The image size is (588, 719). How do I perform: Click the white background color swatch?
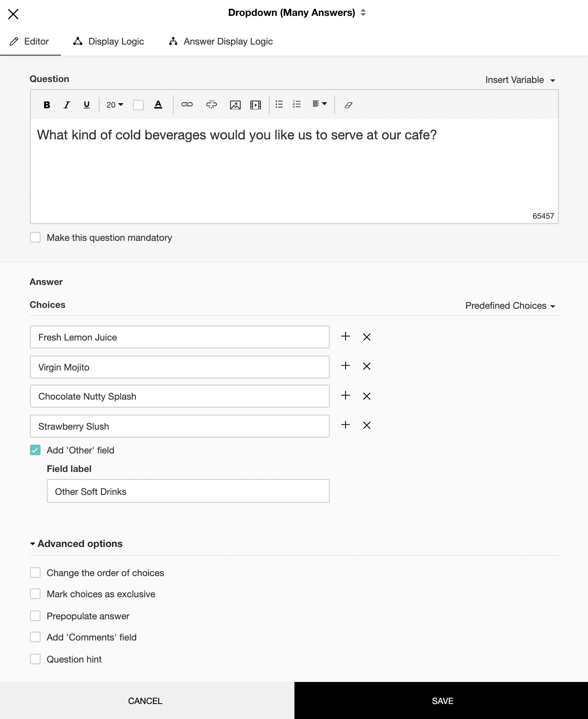[x=138, y=105]
